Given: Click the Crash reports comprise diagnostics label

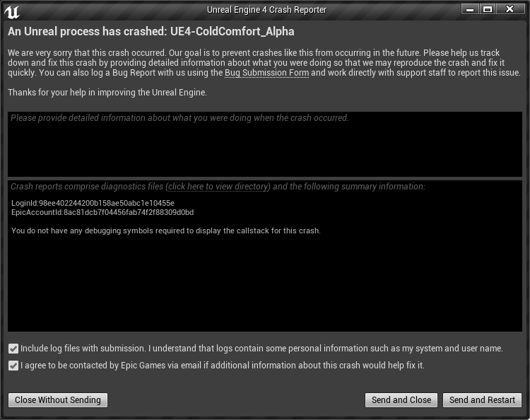Looking at the screenshot, I should click(x=218, y=187).
